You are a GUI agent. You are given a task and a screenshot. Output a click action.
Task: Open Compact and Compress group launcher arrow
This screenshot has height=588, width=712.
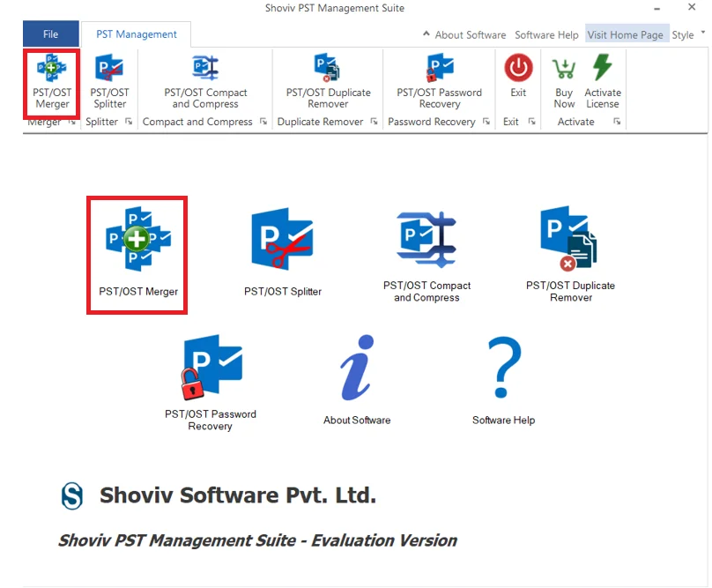point(263,122)
